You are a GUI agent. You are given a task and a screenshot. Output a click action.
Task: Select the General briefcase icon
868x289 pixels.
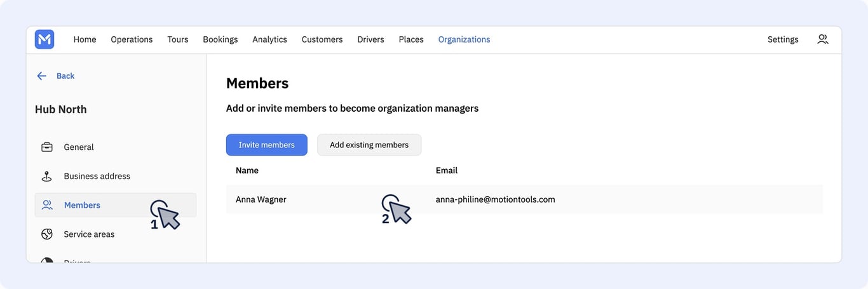click(47, 147)
